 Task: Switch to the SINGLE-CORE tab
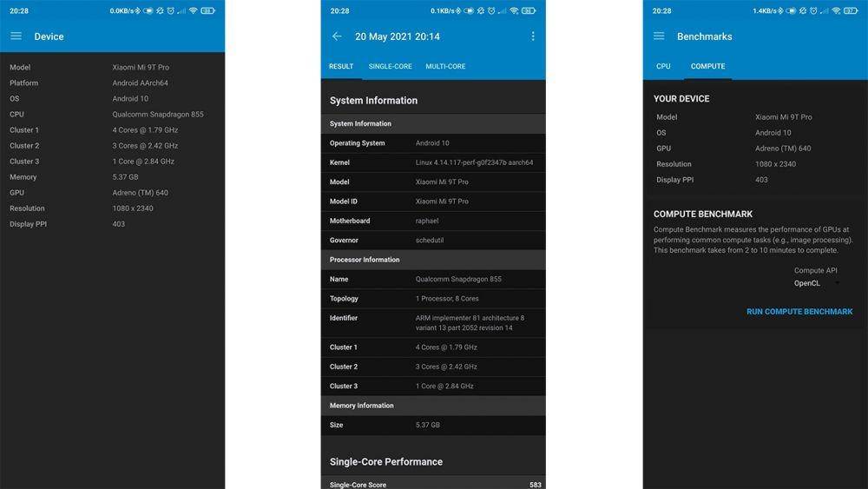(391, 67)
